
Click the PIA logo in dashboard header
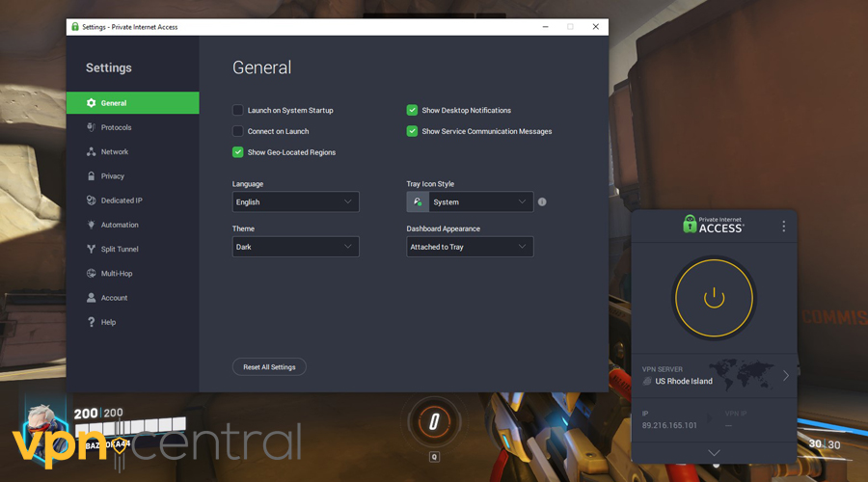(x=713, y=224)
